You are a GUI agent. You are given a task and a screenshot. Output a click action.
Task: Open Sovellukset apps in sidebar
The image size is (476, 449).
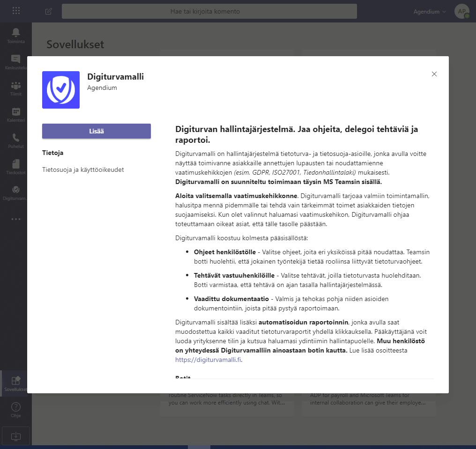pos(16,383)
